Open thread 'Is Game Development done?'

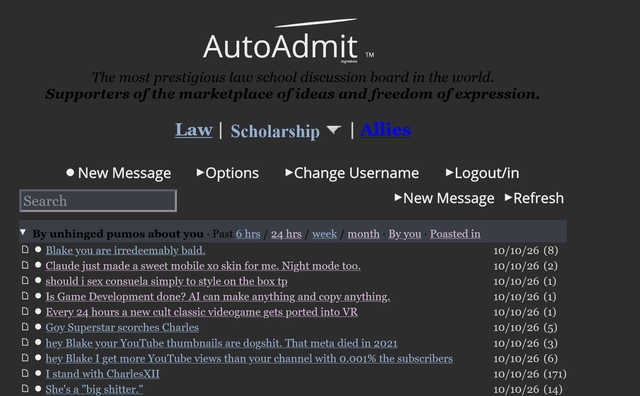(x=218, y=297)
